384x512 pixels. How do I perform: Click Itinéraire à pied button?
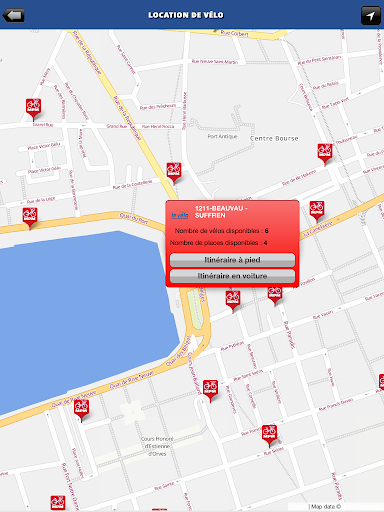(x=232, y=260)
